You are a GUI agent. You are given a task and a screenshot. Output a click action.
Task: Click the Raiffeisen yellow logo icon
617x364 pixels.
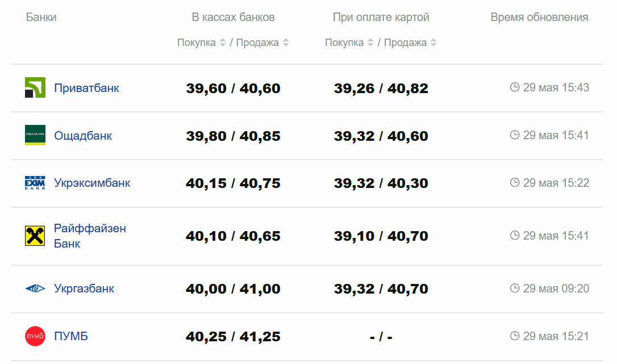pyautogui.click(x=35, y=236)
